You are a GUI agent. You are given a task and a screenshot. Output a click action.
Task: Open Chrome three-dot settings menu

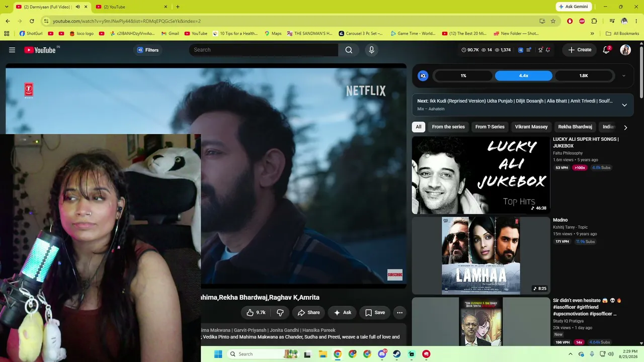[x=636, y=21]
